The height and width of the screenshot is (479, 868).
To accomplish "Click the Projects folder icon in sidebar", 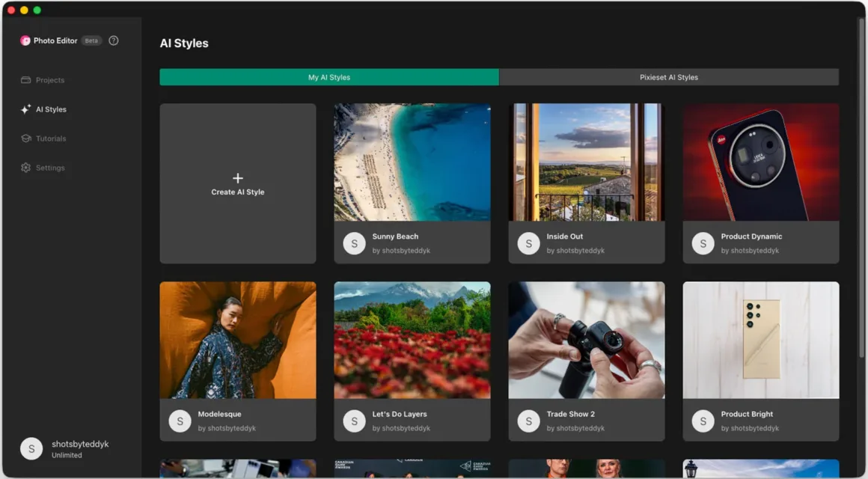I will 25,80.
